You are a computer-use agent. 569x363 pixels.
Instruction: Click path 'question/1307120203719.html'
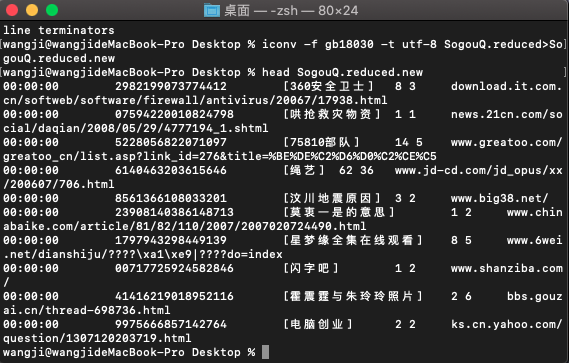click(x=97, y=338)
